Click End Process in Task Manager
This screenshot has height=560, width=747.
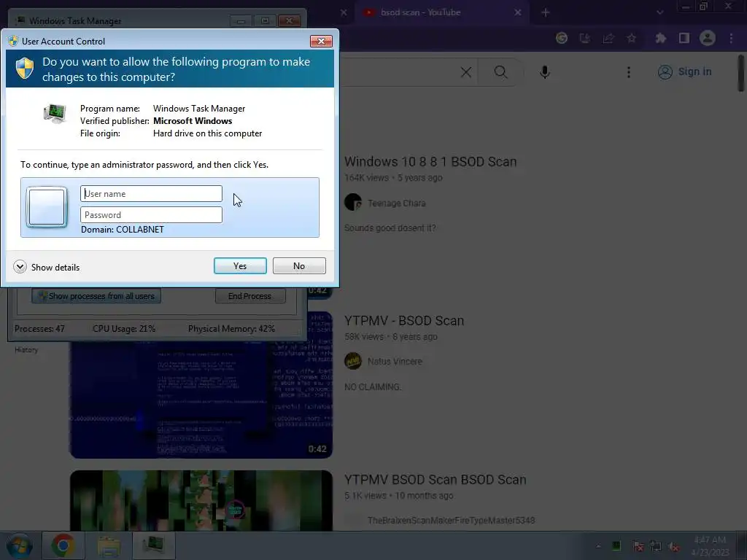click(x=250, y=296)
